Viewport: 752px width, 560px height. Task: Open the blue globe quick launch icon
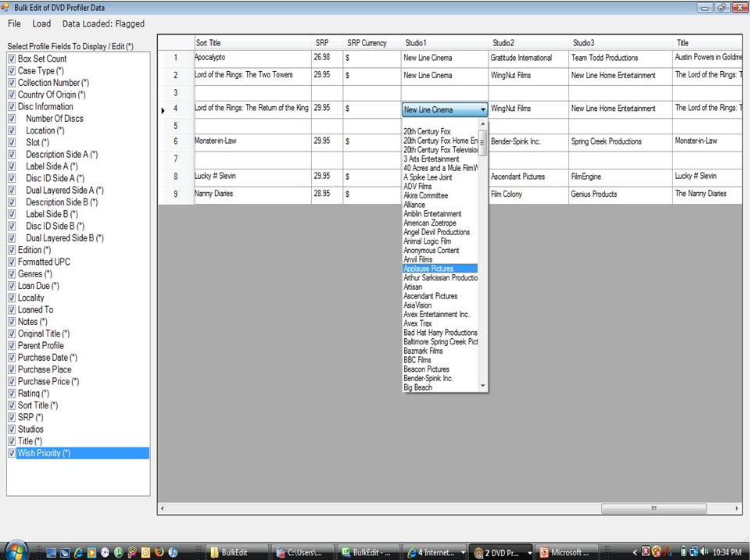pyautogui.click(x=173, y=552)
